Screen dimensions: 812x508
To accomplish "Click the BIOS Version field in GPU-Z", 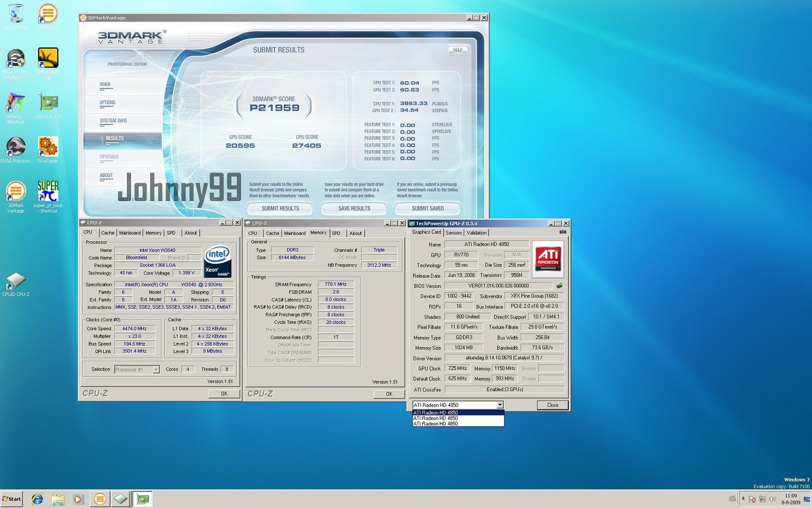I will 499,286.
